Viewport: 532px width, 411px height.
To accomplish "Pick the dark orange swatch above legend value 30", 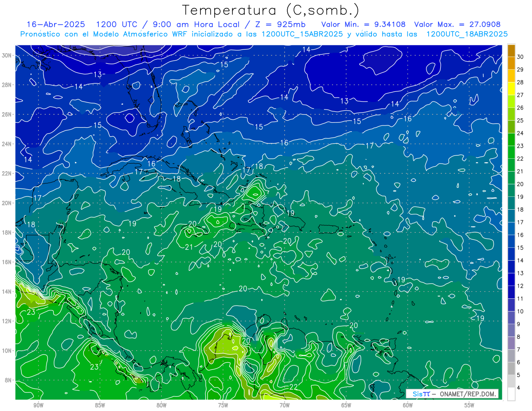I will point(511,51).
